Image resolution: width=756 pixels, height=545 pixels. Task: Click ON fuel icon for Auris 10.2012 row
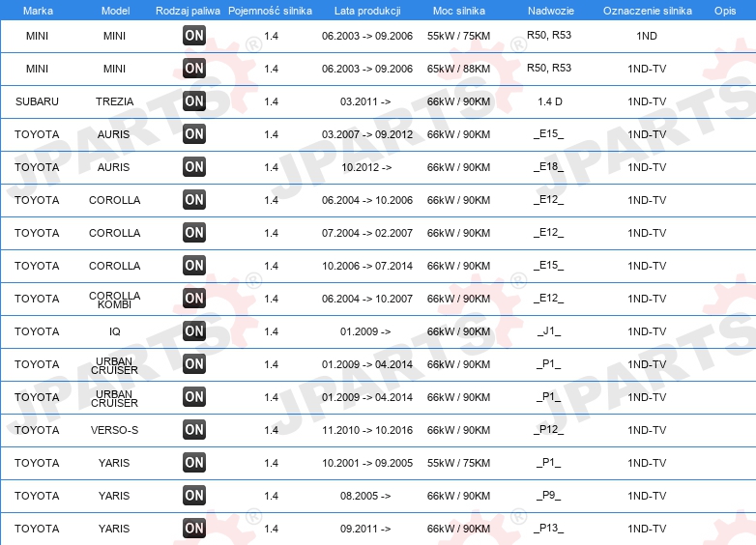194,167
